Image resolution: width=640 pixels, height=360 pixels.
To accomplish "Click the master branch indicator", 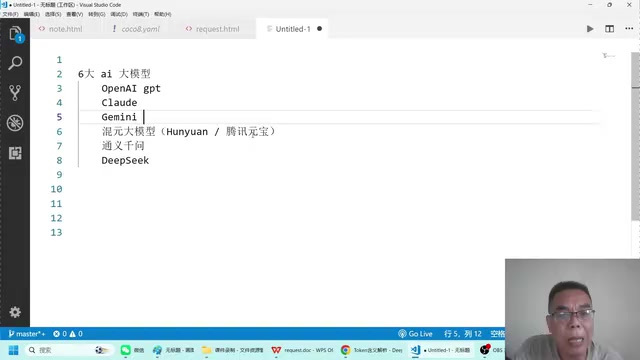I will coord(27,333).
